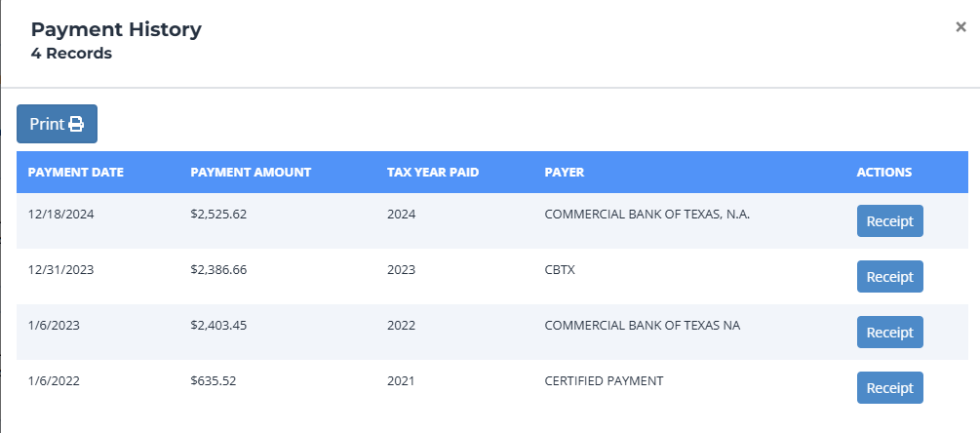Click the 12/31/2023 payment date cell

click(x=60, y=270)
